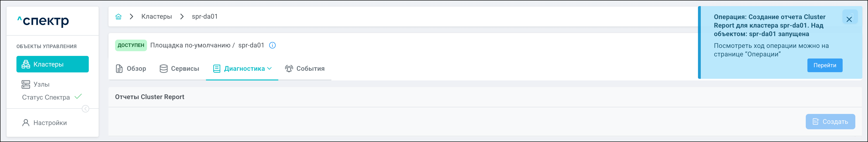
Task: Click the Сервисы database icon
Action: (x=163, y=69)
